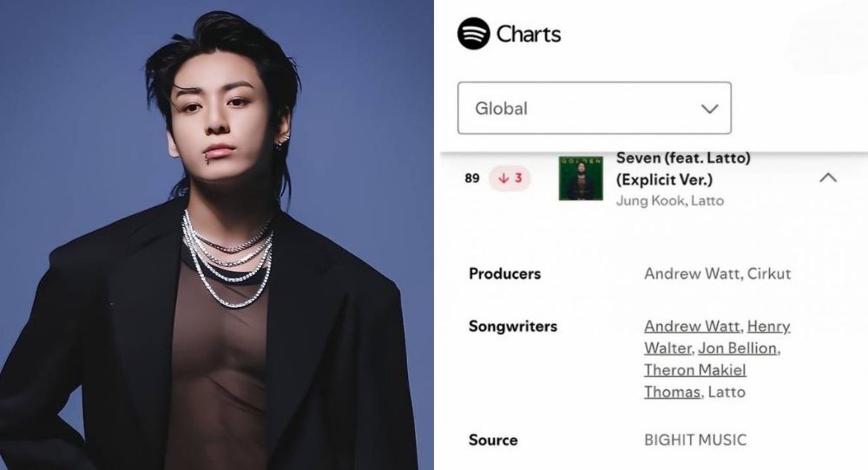The height and width of the screenshot is (470, 868).
Task: Open the Global region dropdown
Action: [x=594, y=108]
